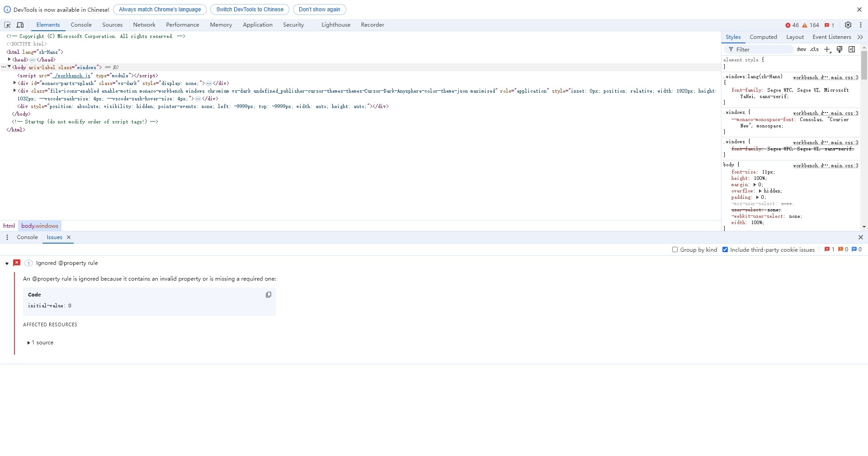Click the warning count 164 indicator
868x456 pixels.
click(811, 25)
